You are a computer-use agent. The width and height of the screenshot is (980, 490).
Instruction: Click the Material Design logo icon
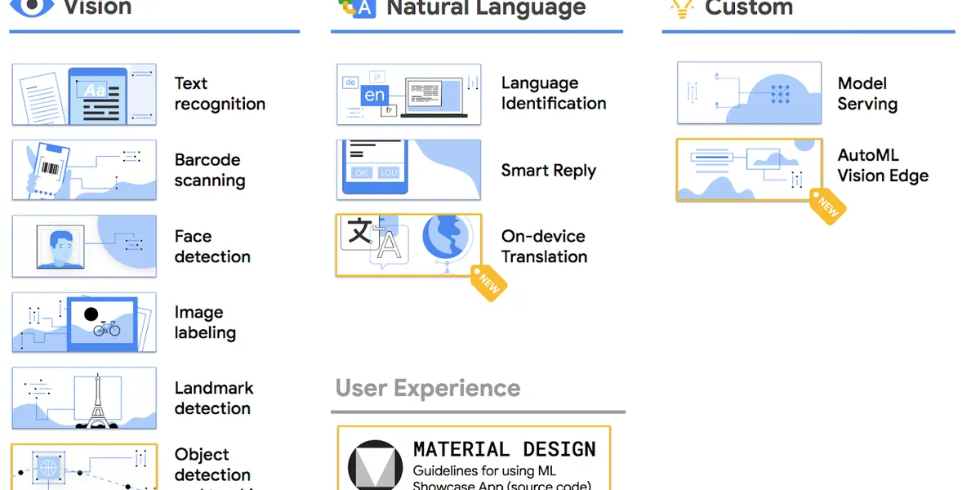pos(375,466)
